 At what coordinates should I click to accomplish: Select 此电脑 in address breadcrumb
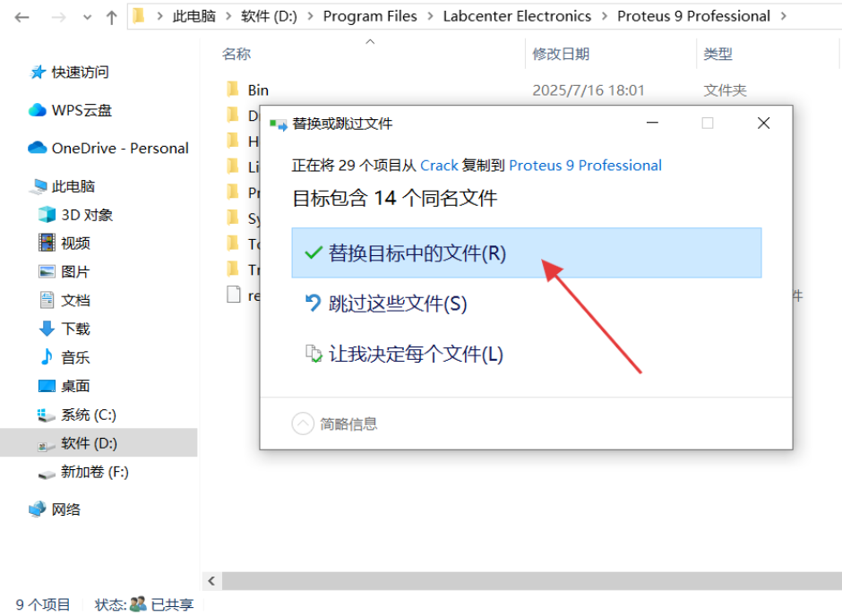[x=193, y=17]
